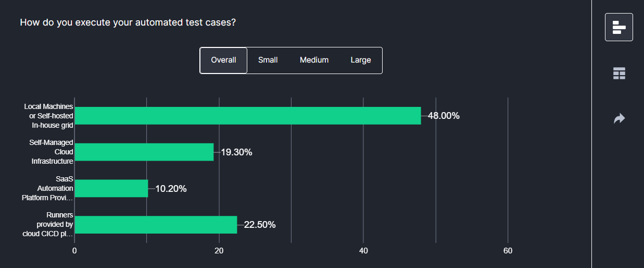Switch to the table view icon
Image resolution: width=644 pixels, height=268 pixels.
pos(618,74)
